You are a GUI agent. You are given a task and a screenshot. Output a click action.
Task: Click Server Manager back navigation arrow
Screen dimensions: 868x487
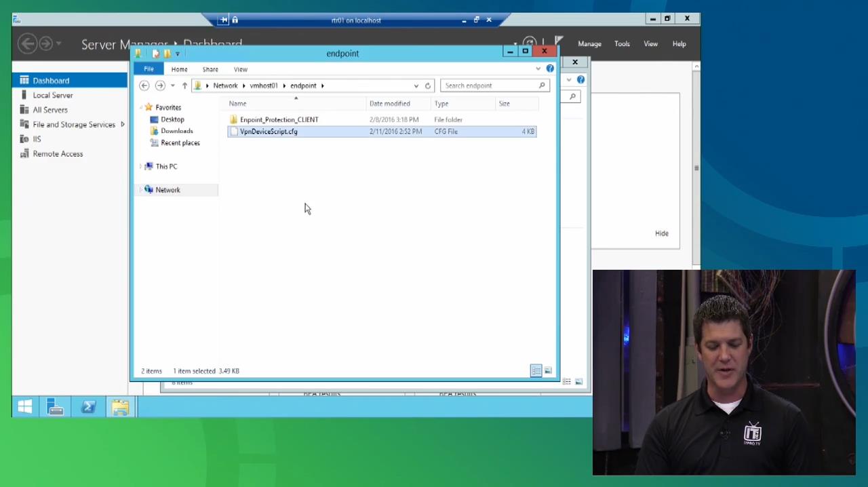click(x=27, y=44)
